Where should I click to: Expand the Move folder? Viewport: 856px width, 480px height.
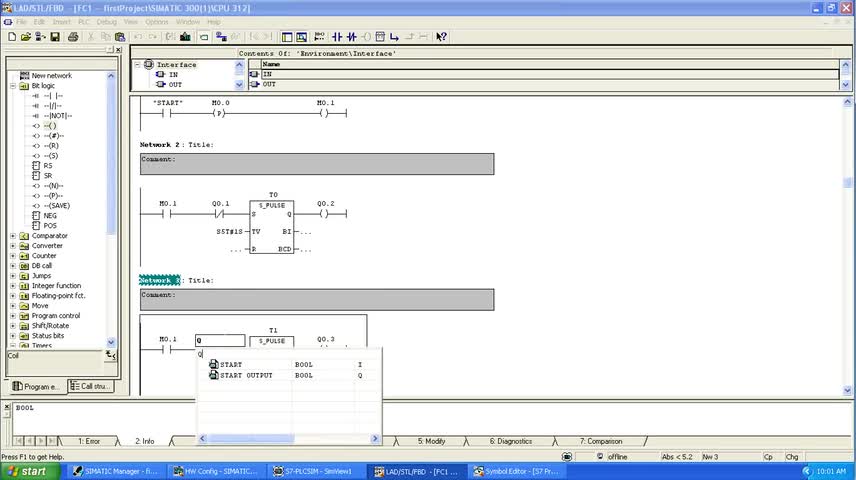point(13,306)
